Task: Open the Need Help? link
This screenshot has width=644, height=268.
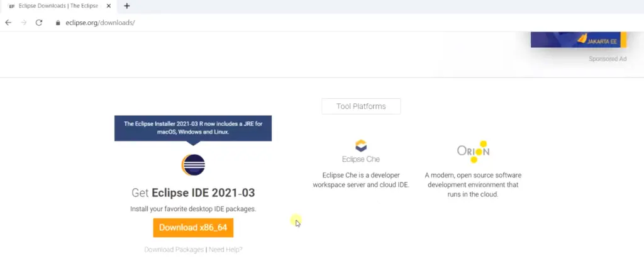Action: pyautogui.click(x=226, y=250)
